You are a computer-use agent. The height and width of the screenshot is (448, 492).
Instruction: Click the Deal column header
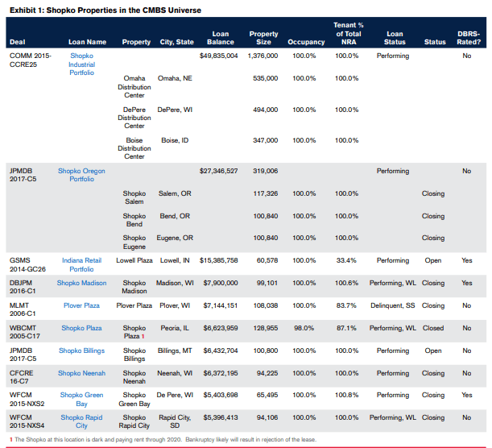17,42
